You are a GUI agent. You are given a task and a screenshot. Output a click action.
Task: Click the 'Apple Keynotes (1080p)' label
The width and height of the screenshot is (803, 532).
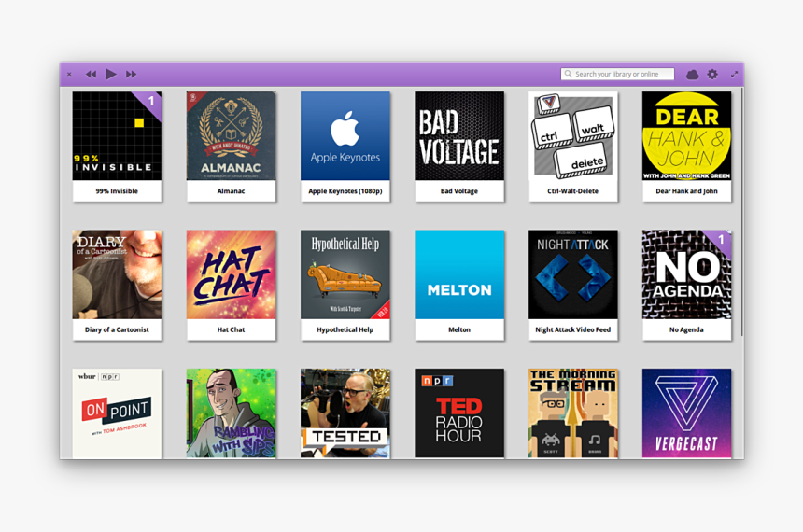pyautogui.click(x=345, y=191)
